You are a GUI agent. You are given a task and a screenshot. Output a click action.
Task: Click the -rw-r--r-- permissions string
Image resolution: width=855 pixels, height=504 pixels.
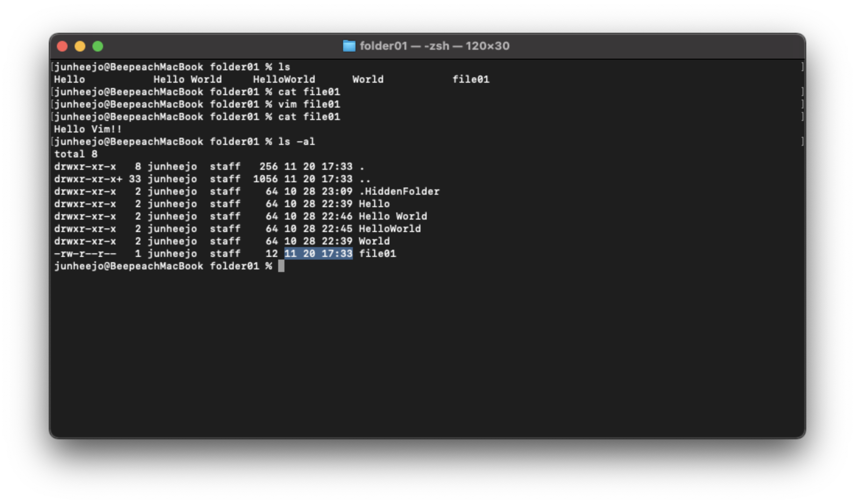coord(85,254)
